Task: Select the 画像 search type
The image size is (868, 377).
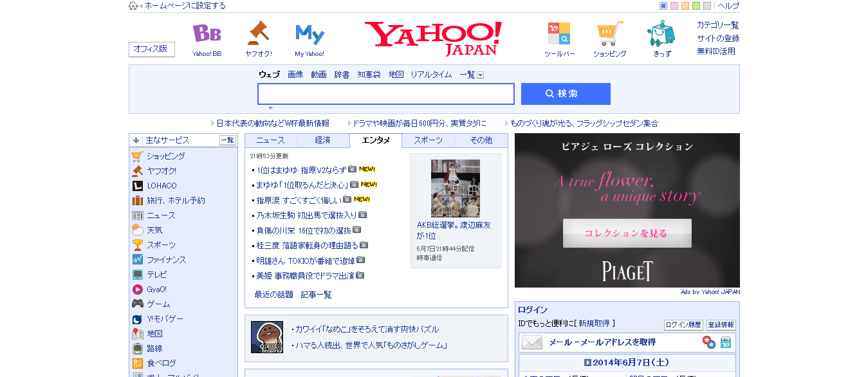Action: [295, 75]
